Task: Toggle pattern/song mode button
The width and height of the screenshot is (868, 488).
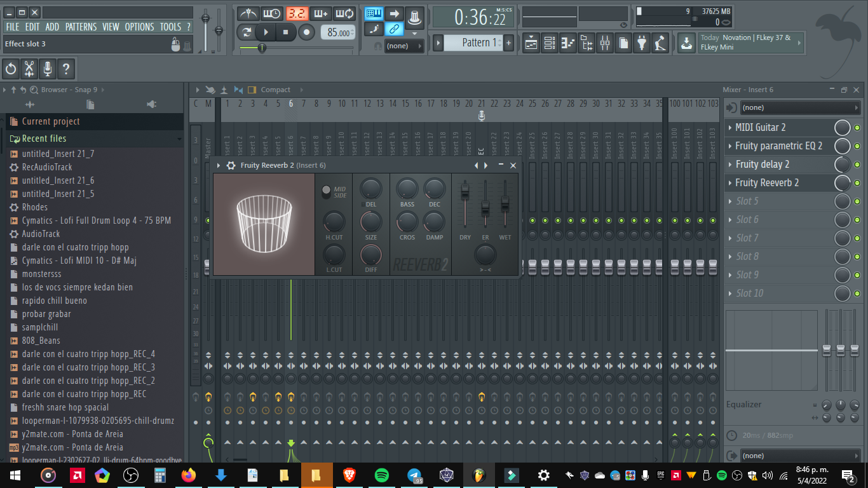Action: point(247,32)
